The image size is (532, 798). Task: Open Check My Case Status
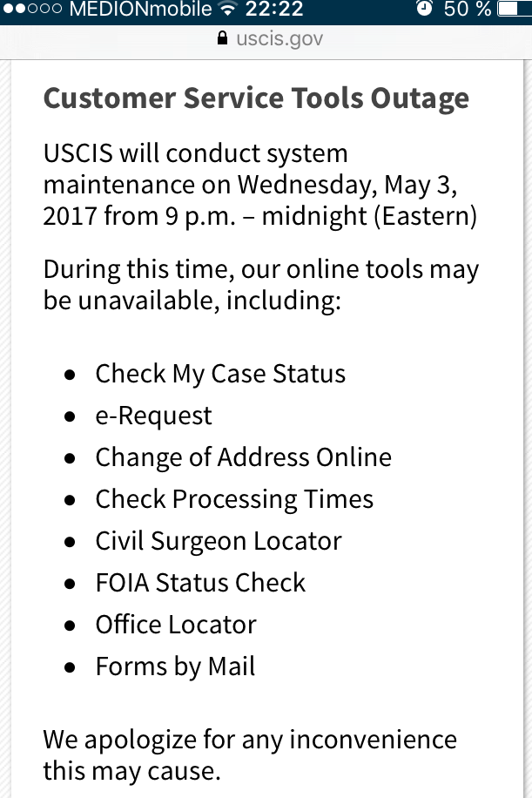(220, 374)
